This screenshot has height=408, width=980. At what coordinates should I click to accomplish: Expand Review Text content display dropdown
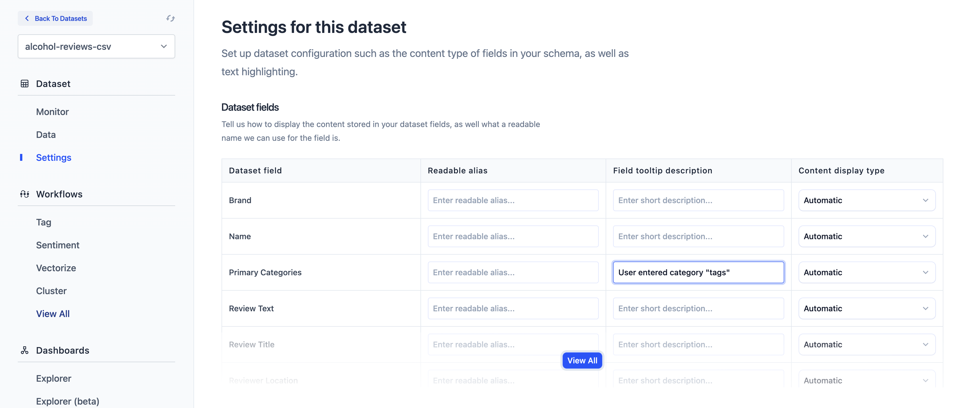pyautogui.click(x=867, y=308)
